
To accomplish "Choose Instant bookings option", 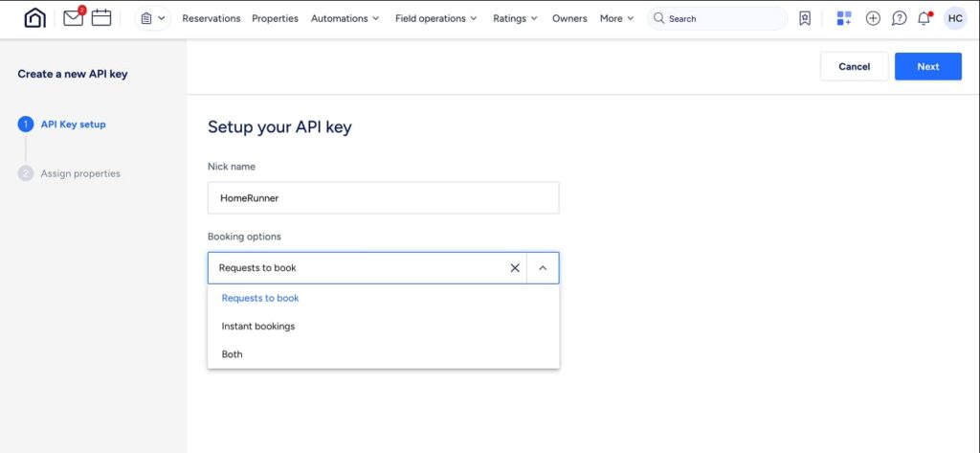I will point(383,326).
